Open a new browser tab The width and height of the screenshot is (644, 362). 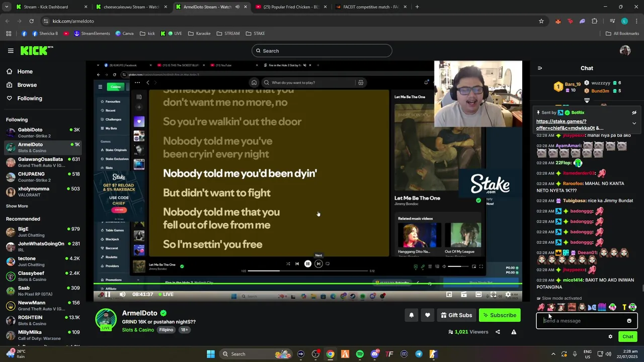417,7
